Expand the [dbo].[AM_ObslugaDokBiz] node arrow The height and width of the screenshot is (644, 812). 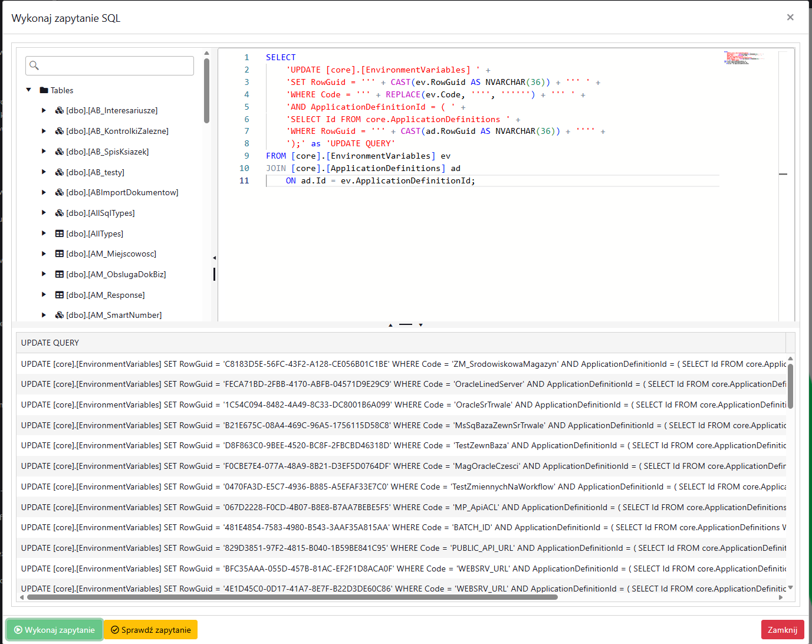(44, 274)
